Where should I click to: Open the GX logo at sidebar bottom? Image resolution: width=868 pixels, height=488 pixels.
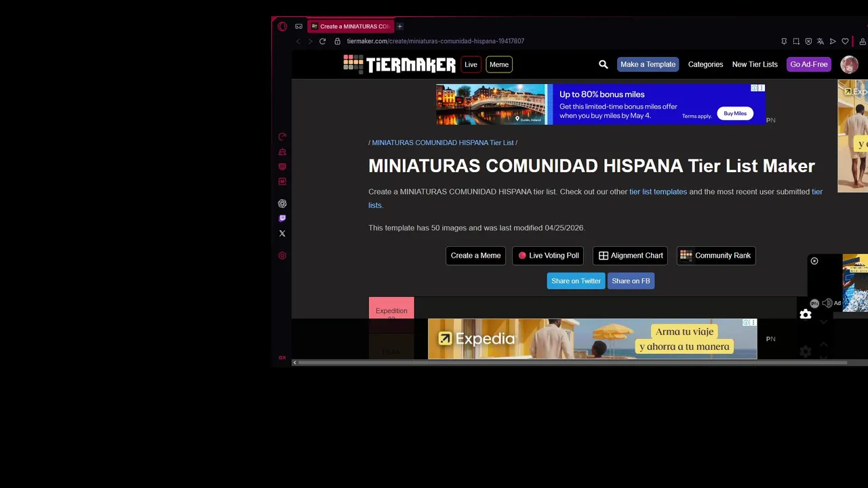point(282,358)
